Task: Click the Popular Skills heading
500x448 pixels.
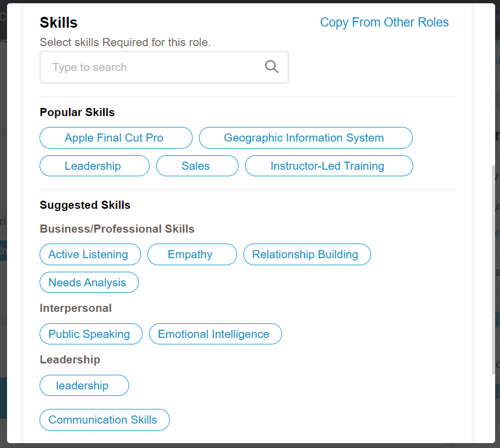Action: coord(77,112)
